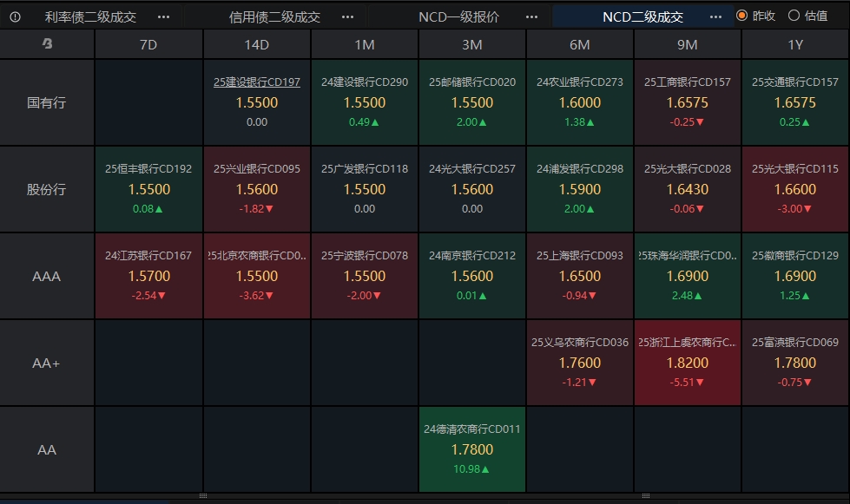Click the 25交通银行CD157 cell
Image resolution: width=850 pixels, height=504 pixels.
[795, 102]
